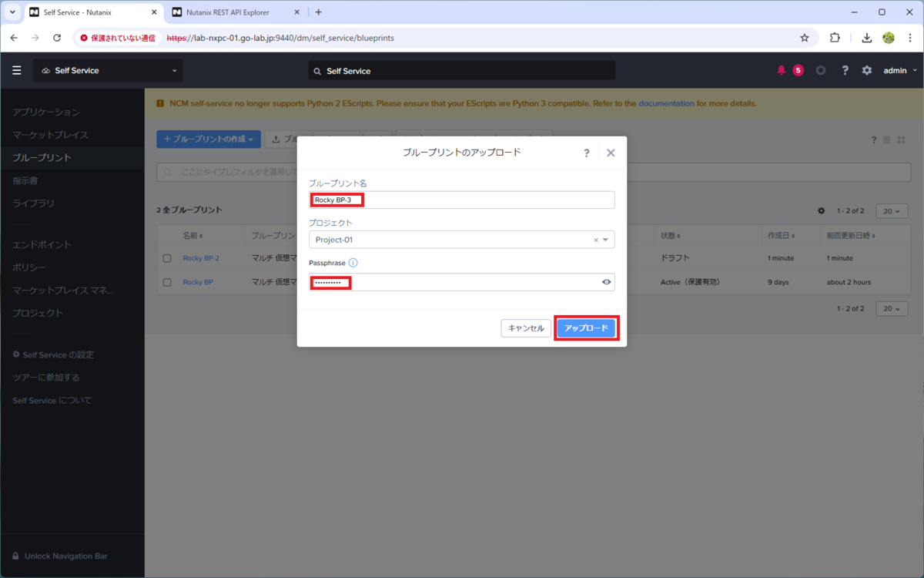Clear the Project-01 selection with the x
The image size is (924, 578).
coord(595,240)
